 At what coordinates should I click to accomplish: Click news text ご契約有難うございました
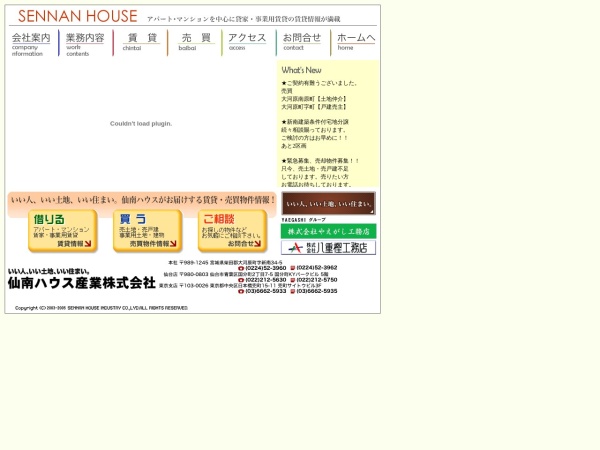[319, 83]
